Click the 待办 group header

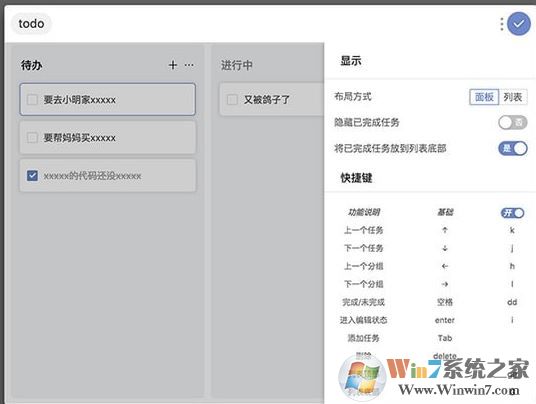pos(31,65)
